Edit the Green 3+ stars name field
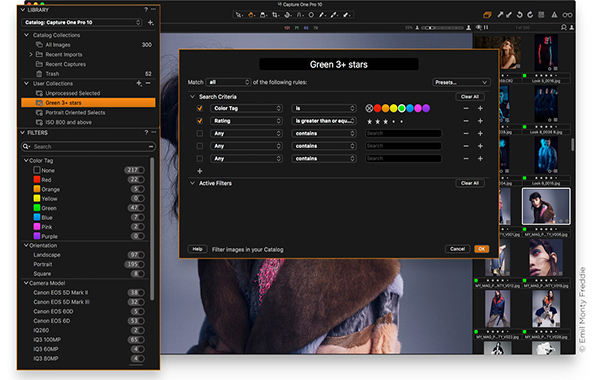This screenshot has width=600, height=380. point(339,64)
